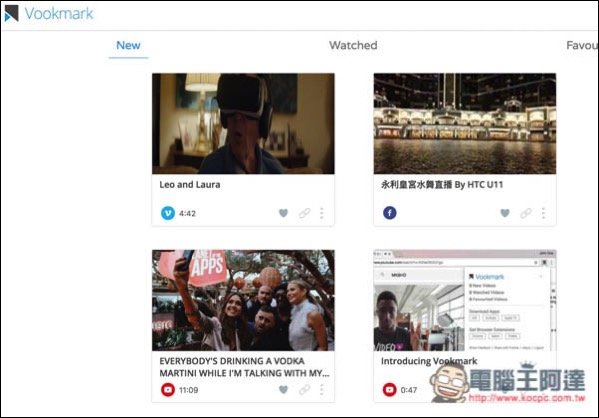
Task: Favourite the HTC U11 video
Action: (x=505, y=213)
